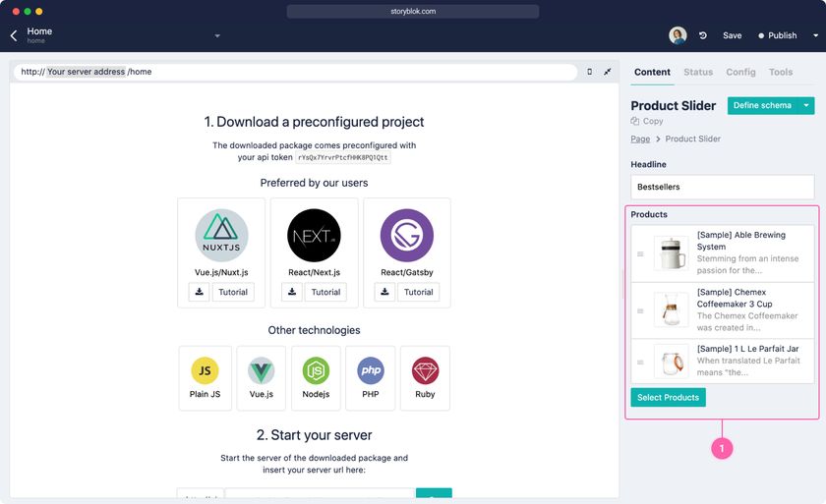826x504 pixels.
Task: Select the Able Brewing System product thumbnail
Action: click(671, 253)
